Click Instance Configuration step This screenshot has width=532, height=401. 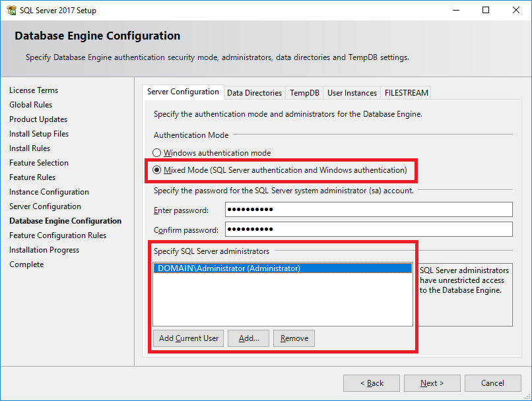click(50, 192)
